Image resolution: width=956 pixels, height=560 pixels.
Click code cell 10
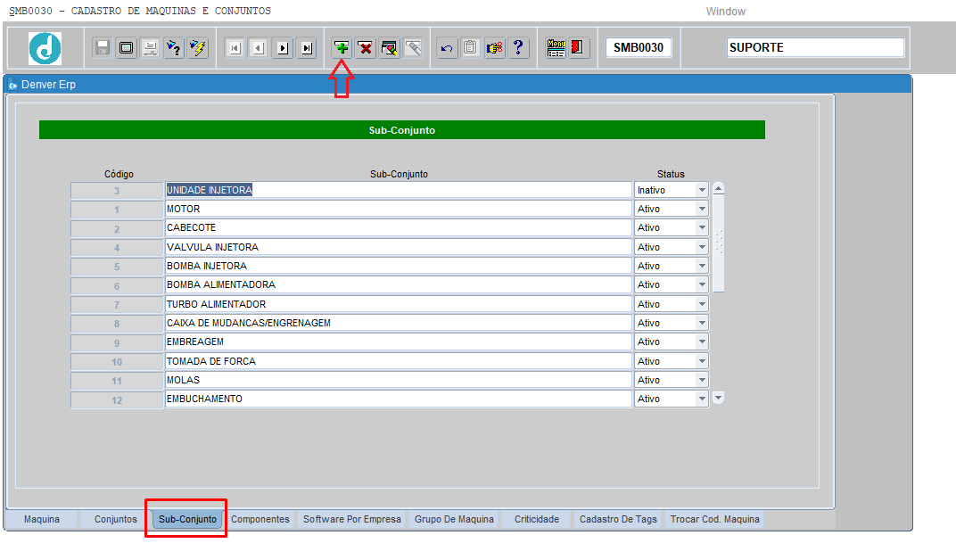(x=117, y=362)
